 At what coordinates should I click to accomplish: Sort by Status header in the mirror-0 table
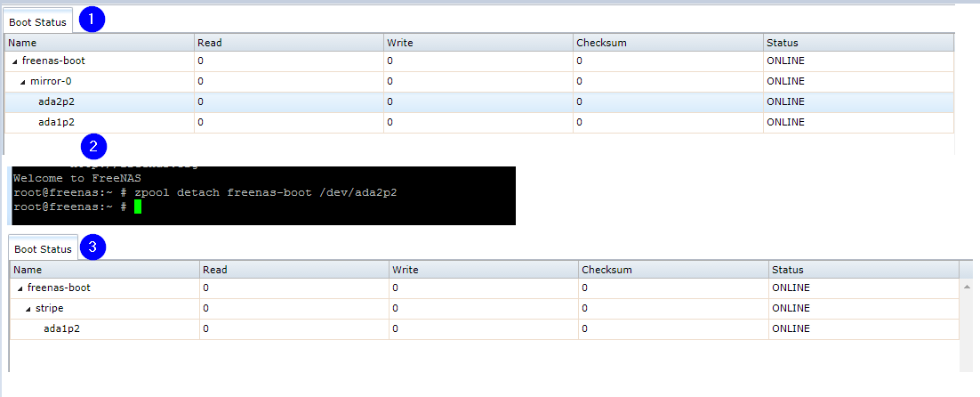click(x=859, y=43)
